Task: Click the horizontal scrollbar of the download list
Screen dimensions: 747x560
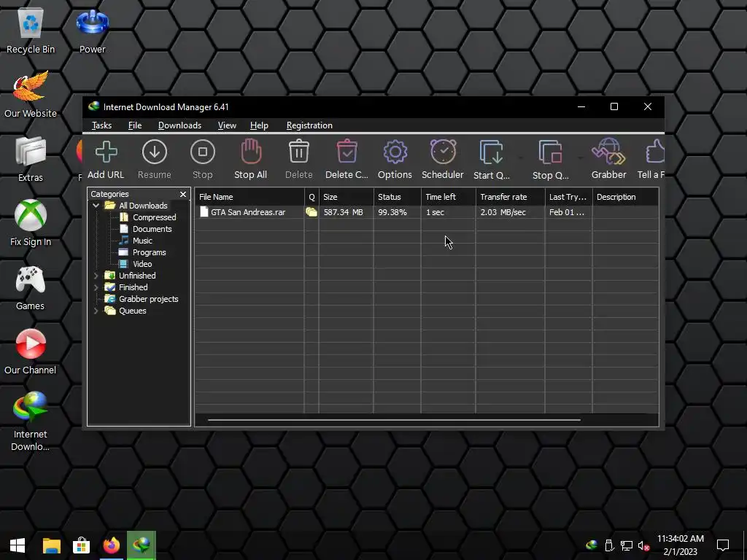Action: [x=394, y=420]
